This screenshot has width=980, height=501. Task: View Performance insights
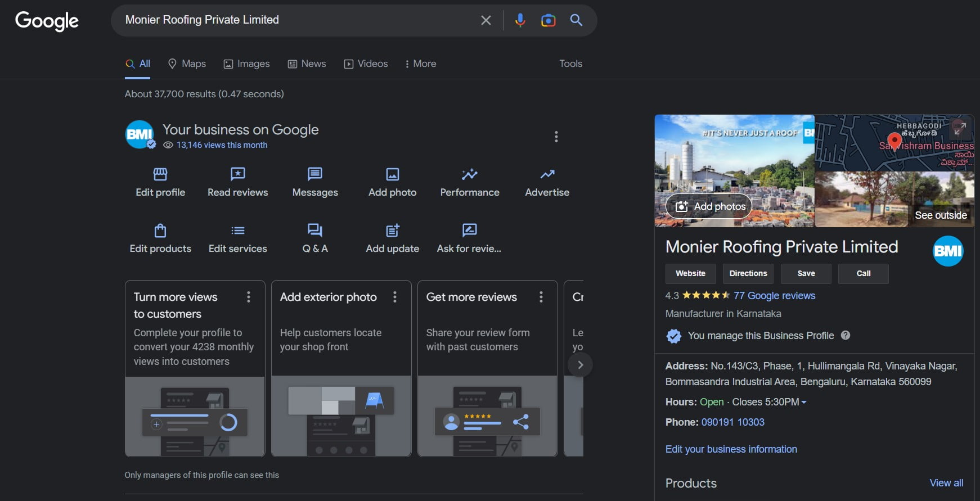click(470, 182)
